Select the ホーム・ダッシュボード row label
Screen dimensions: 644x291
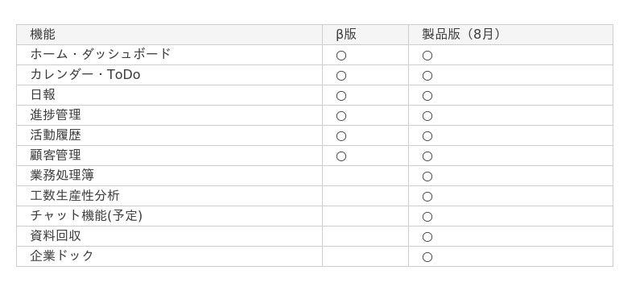(100, 54)
